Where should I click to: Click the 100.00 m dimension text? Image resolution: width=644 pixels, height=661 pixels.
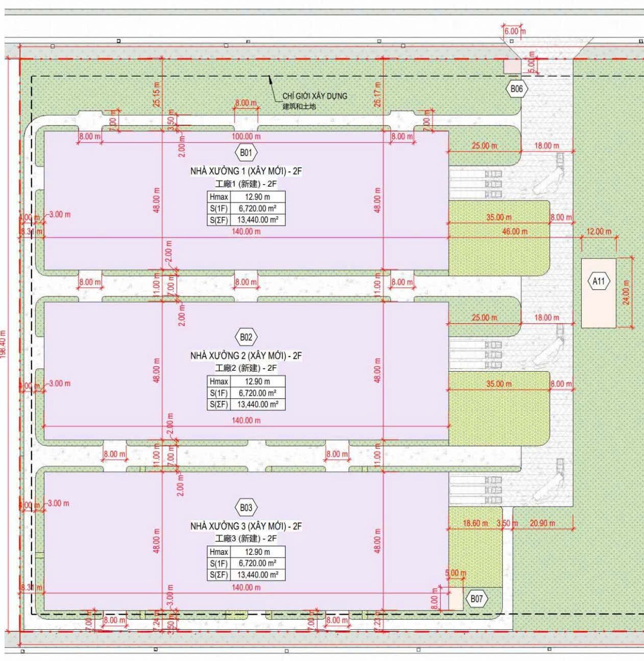[246, 136]
